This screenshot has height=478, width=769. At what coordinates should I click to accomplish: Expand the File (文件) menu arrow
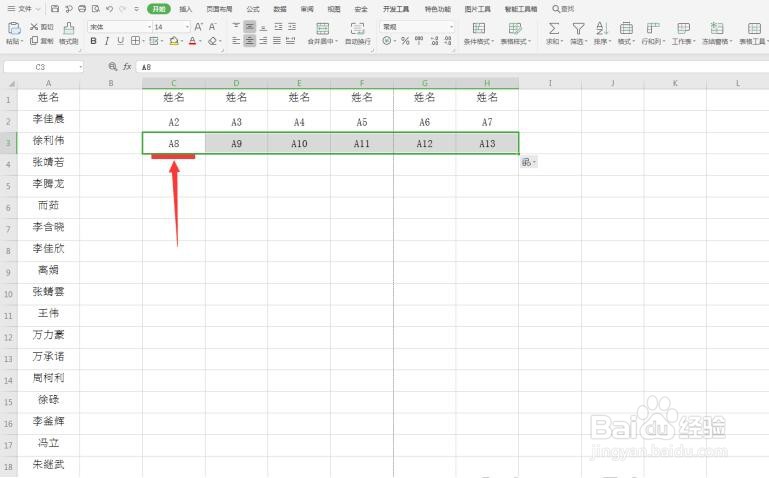click(x=36, y=9)
